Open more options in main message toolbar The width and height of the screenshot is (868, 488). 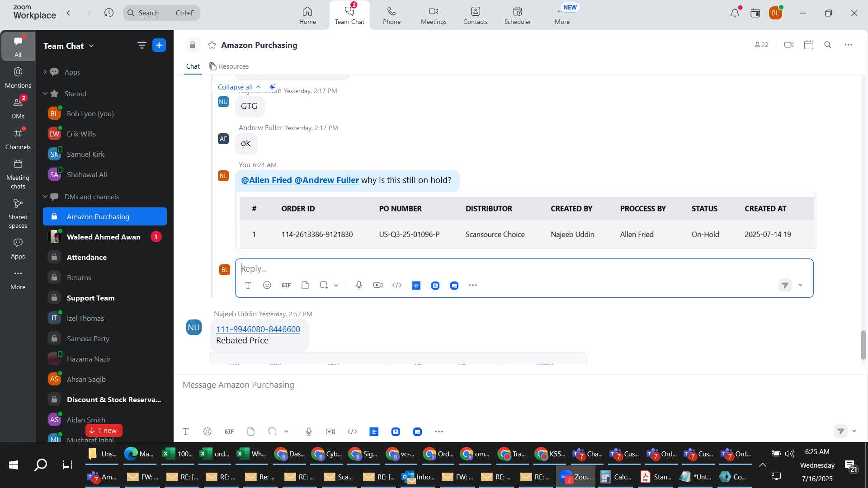click(x=439, y=432)
